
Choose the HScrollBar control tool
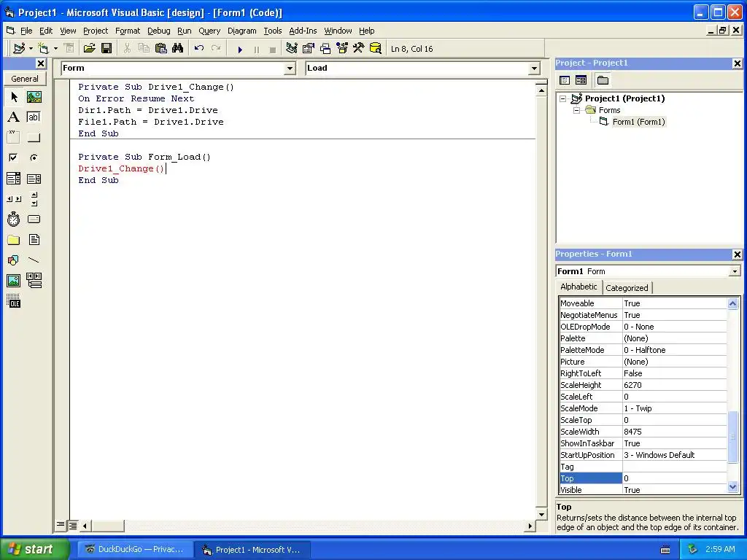point(13,199)
